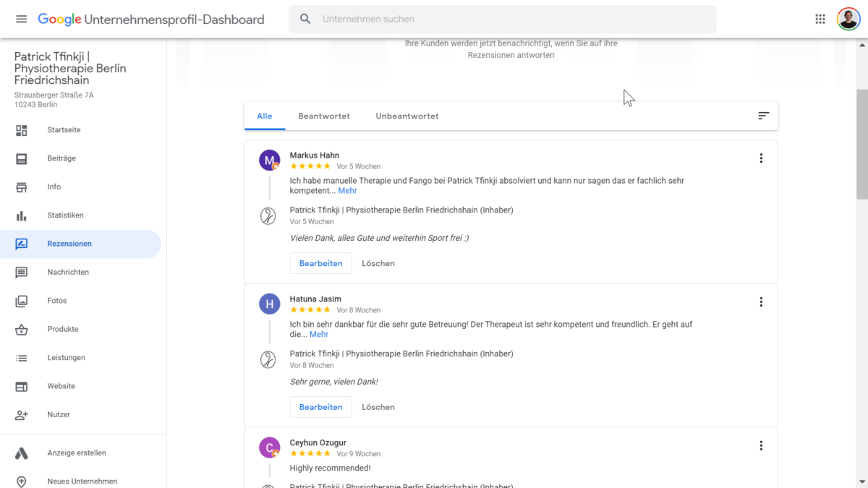Open more options for Markus Hahn review

[x=761, y=158]
